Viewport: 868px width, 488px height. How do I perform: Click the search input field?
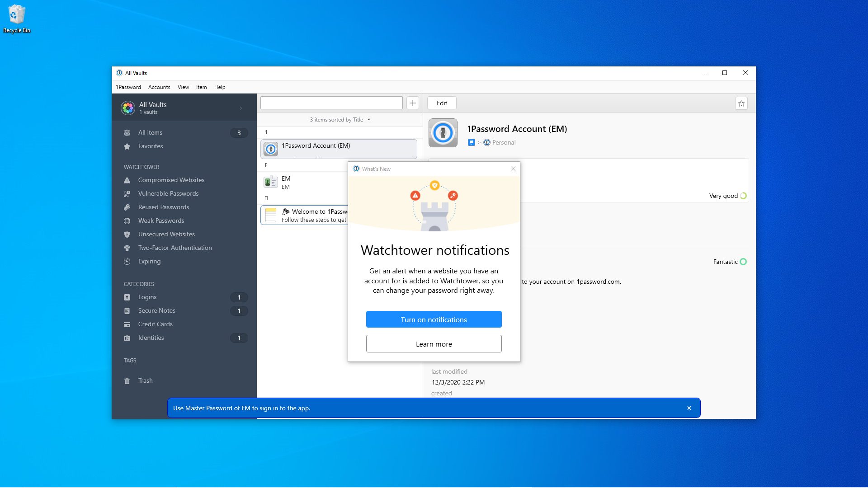pos(331,103)
